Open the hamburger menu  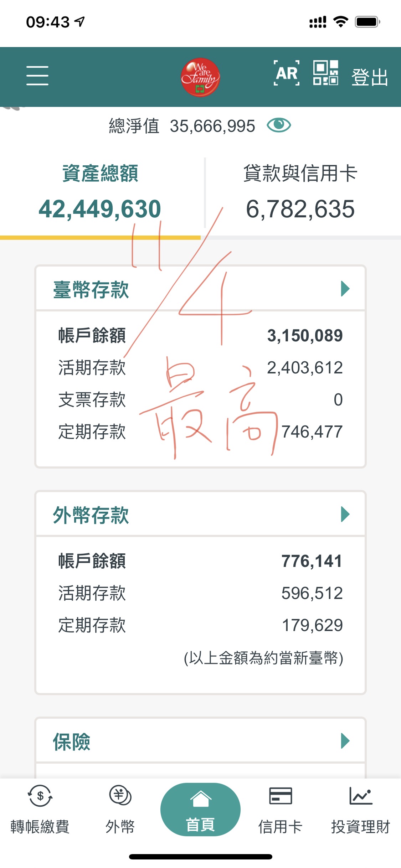37,76
